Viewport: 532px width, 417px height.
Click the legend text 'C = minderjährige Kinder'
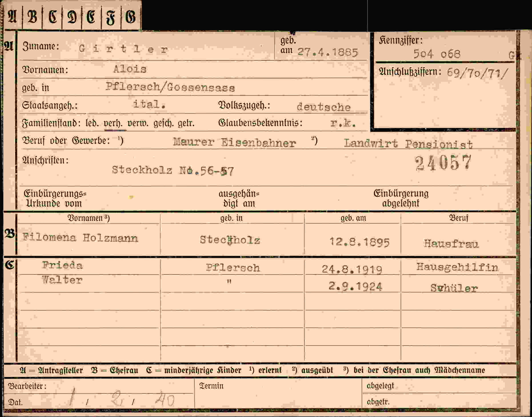[x=194, y=370]
